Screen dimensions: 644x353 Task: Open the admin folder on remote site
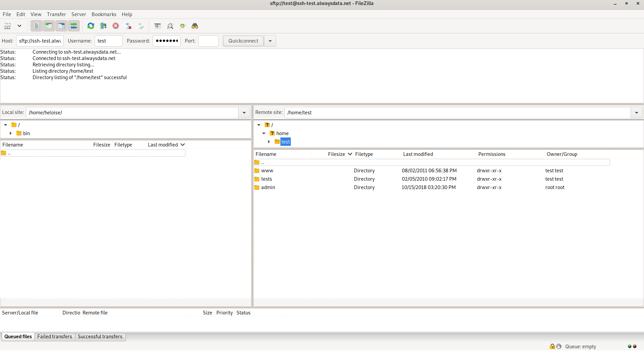point(268,187)
